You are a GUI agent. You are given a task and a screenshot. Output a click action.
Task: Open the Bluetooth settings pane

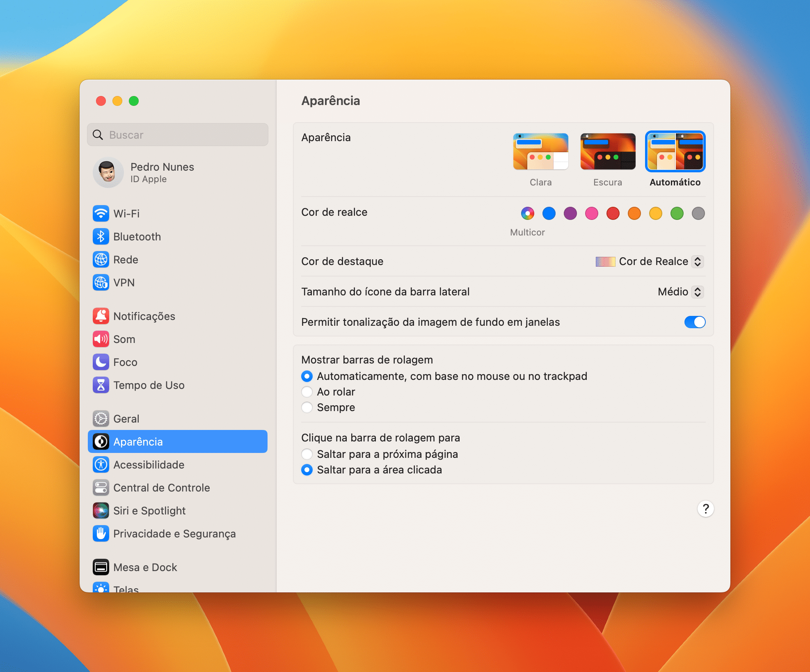(178, 236)
